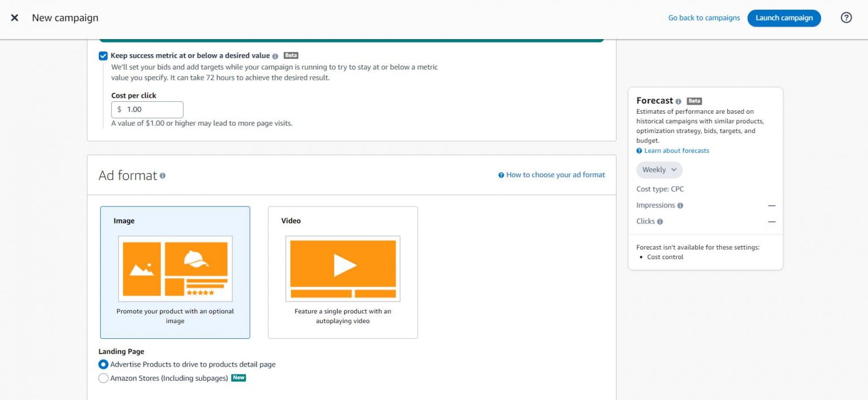Screen dimensions: 868x400
Task: Uncheck Keep success metric at or below desired value
Action: (103, 55)
